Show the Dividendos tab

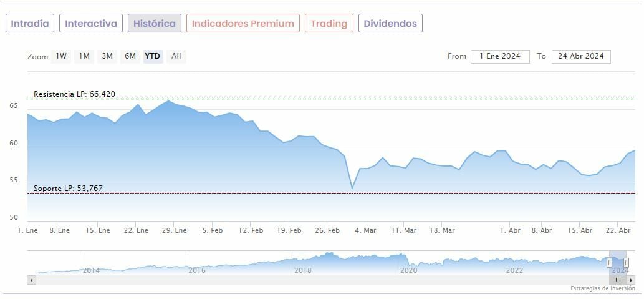[390, 24]
